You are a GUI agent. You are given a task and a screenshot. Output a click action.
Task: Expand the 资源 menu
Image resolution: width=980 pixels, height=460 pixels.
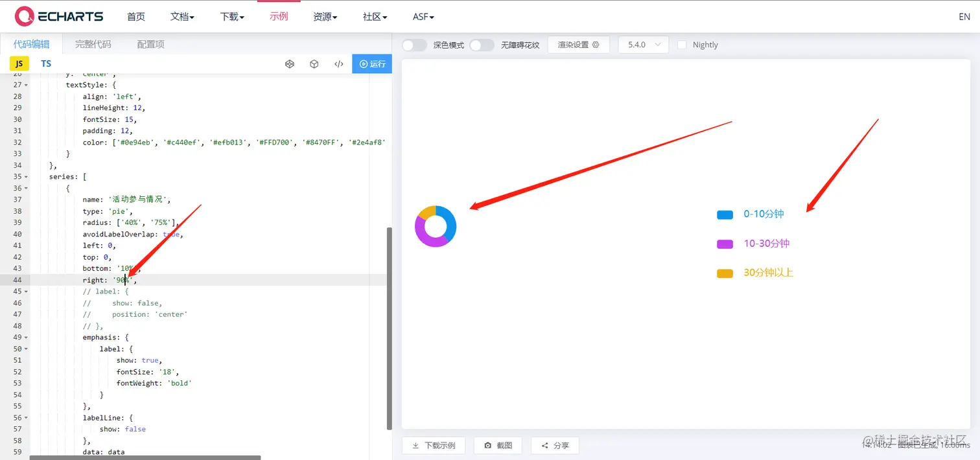coord(325,17)
